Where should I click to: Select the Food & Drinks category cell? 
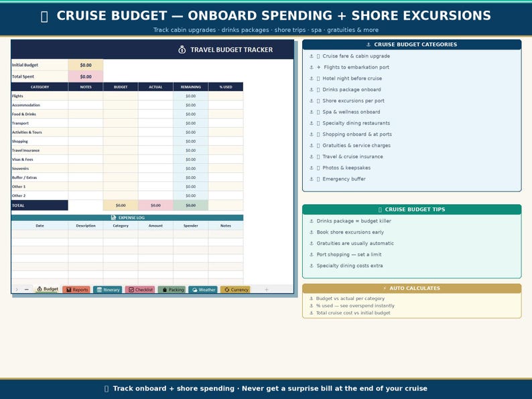pos(40,114)
